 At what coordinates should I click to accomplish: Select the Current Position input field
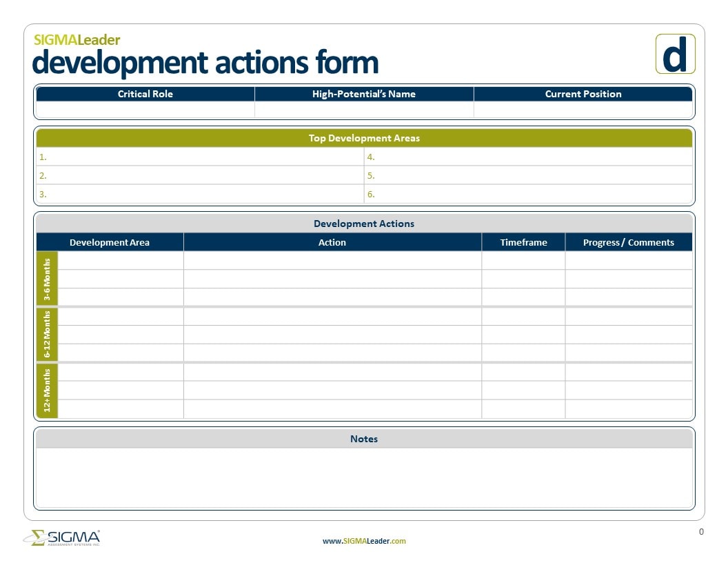point(583,110)
